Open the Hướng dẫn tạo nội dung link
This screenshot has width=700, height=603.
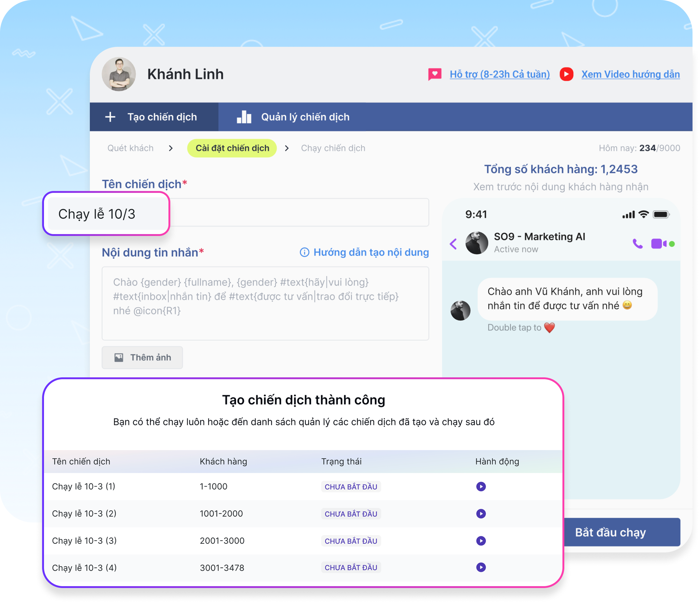(371, 252)
